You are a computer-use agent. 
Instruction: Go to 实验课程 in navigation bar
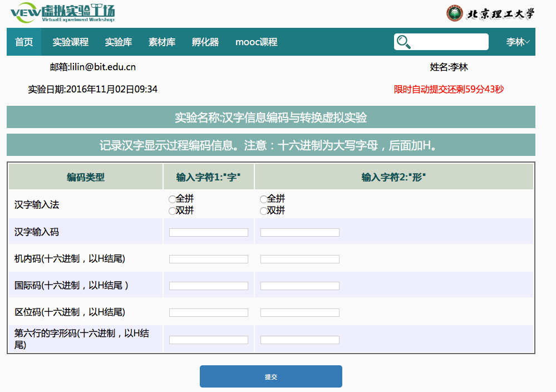(x=71, y=42)
